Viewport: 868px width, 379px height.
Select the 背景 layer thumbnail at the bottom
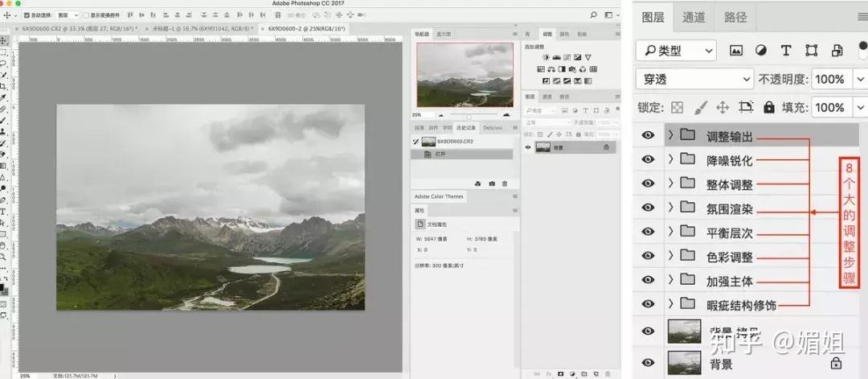pos(684,363)
